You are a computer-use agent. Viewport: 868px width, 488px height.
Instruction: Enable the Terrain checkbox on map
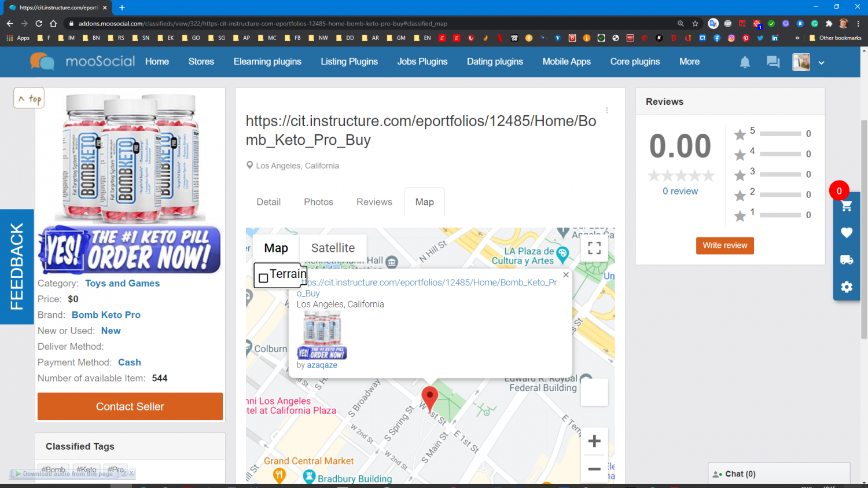click(263, 278)
